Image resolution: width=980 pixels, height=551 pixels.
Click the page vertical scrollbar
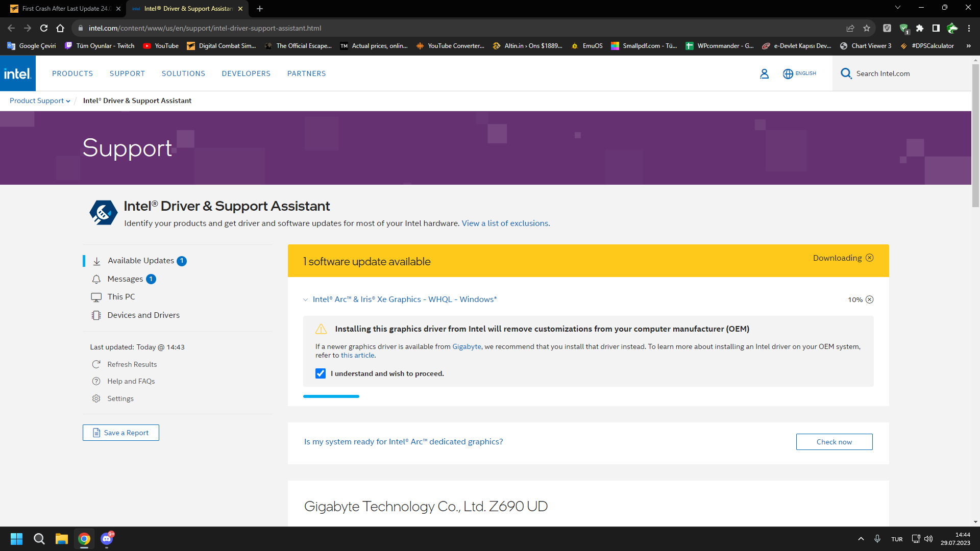pos(975,135)
